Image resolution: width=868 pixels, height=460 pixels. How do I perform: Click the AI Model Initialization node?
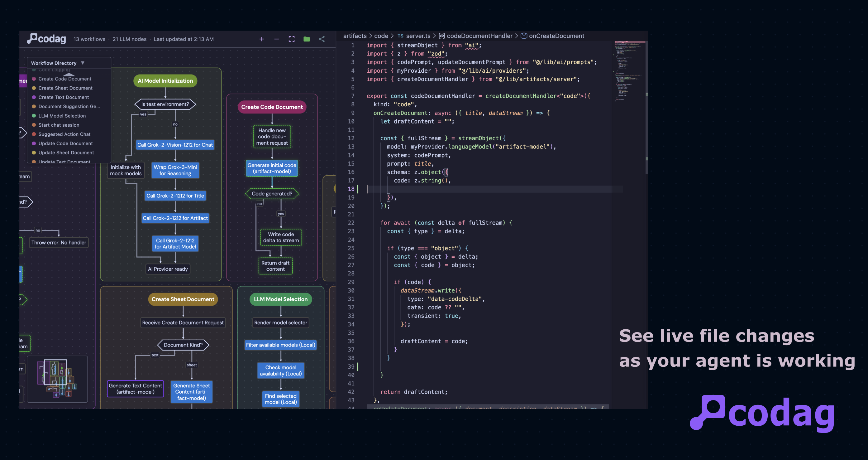[165, 81]
